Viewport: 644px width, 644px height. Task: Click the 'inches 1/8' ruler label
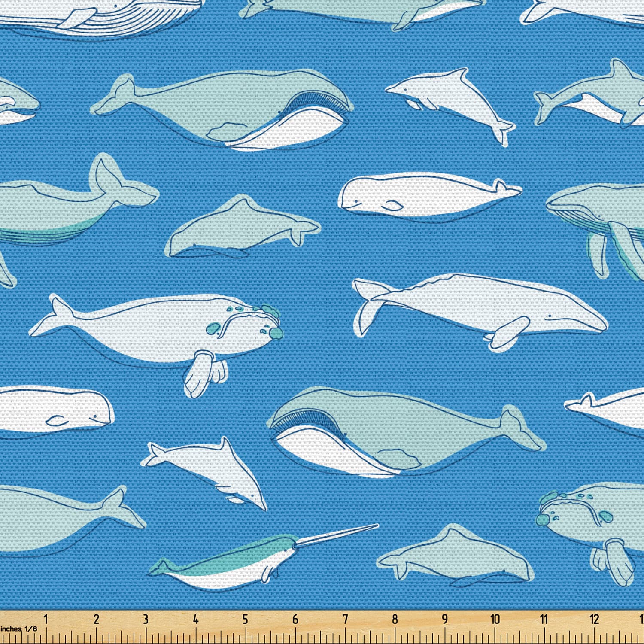click(x=18, y=629)
